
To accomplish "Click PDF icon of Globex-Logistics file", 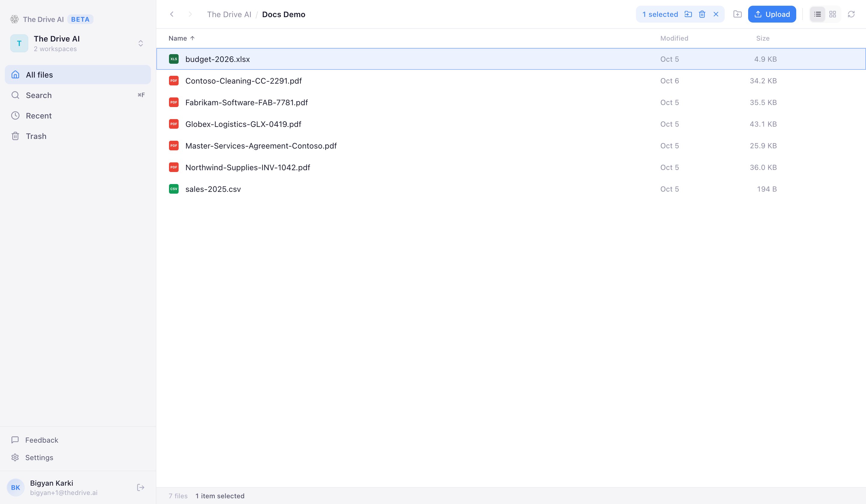I will click(x=174, y=124).
